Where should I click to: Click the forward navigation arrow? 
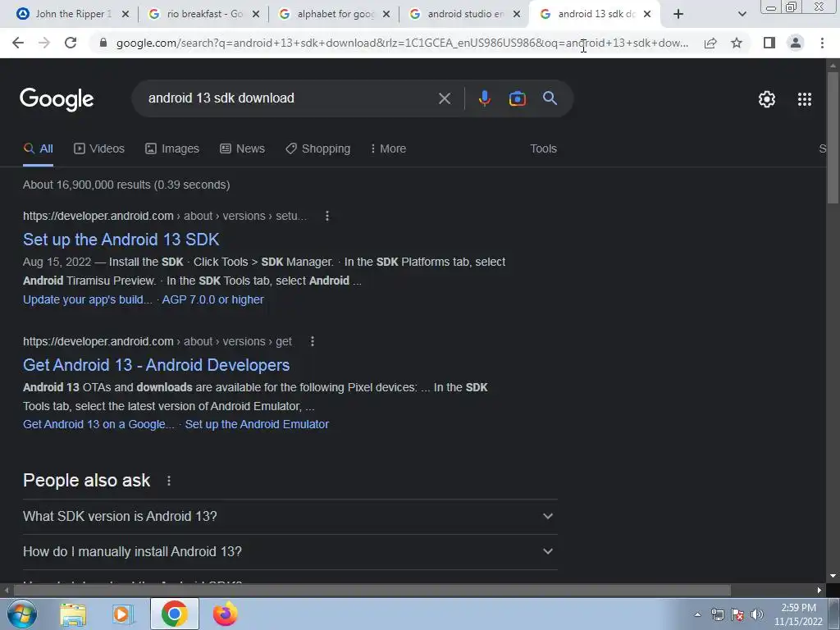tap(44, 43)
